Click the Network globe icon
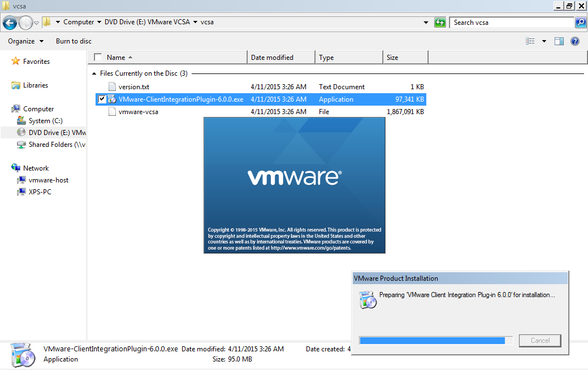Image resolution: width=588 pixels, height=370 pixels. tap(16, 167)
